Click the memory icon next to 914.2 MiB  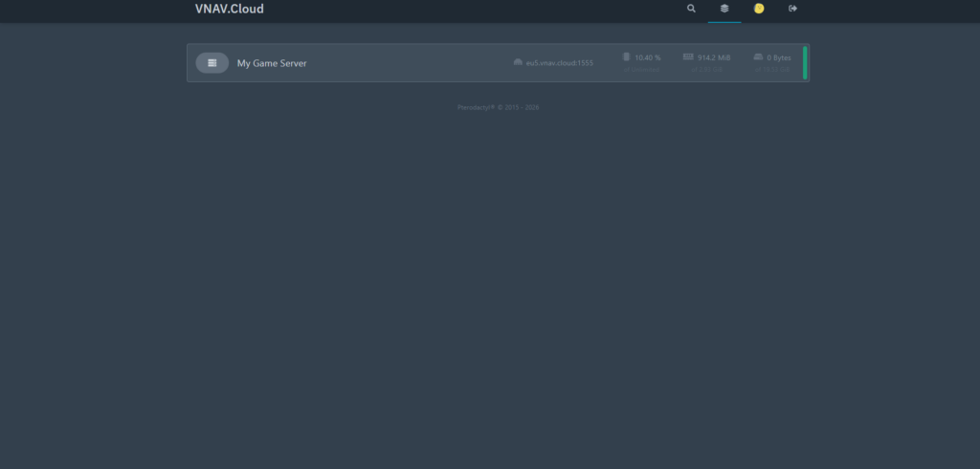(x=688, y=57)
